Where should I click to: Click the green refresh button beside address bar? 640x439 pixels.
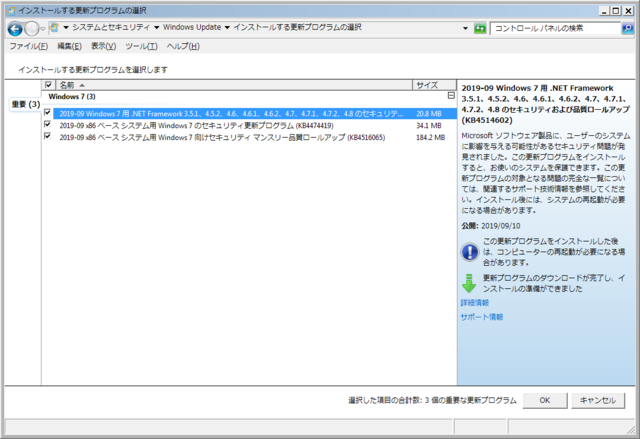click(x=480, y=28)
